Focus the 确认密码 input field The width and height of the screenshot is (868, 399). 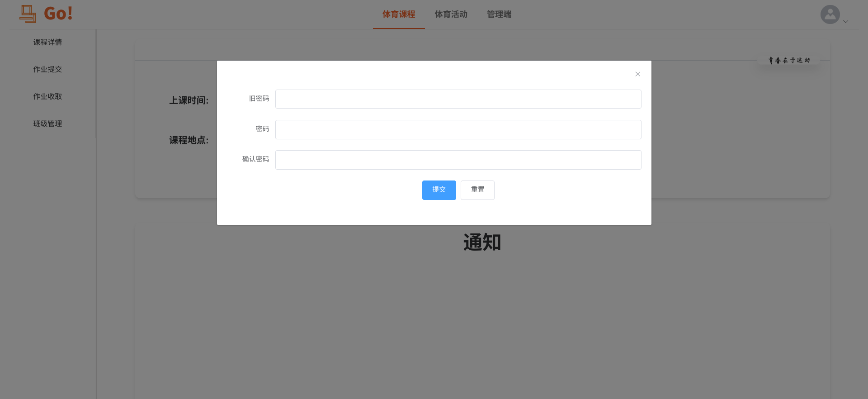458,160
